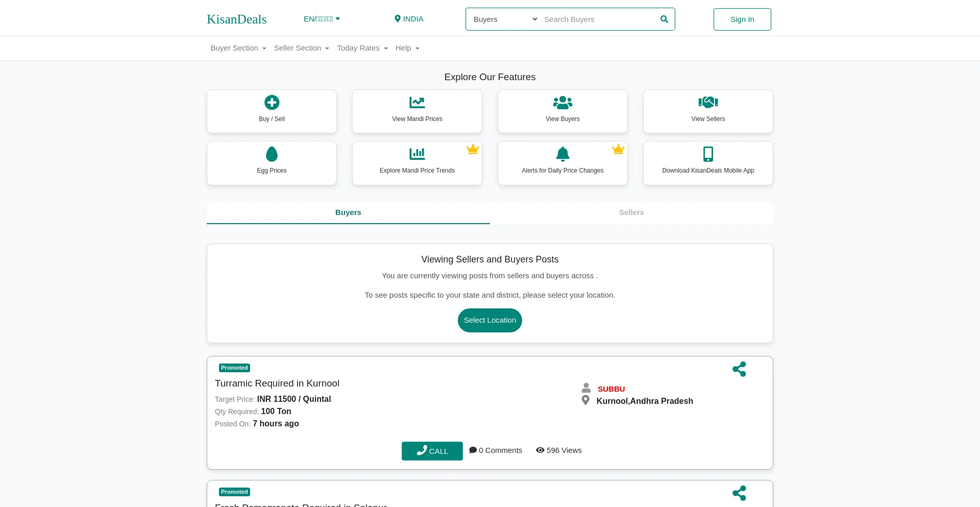Viewport: 980px width, 507px height.
Task: Click the crown icon on Mandi Price Trends card
Action: (473, 149)
